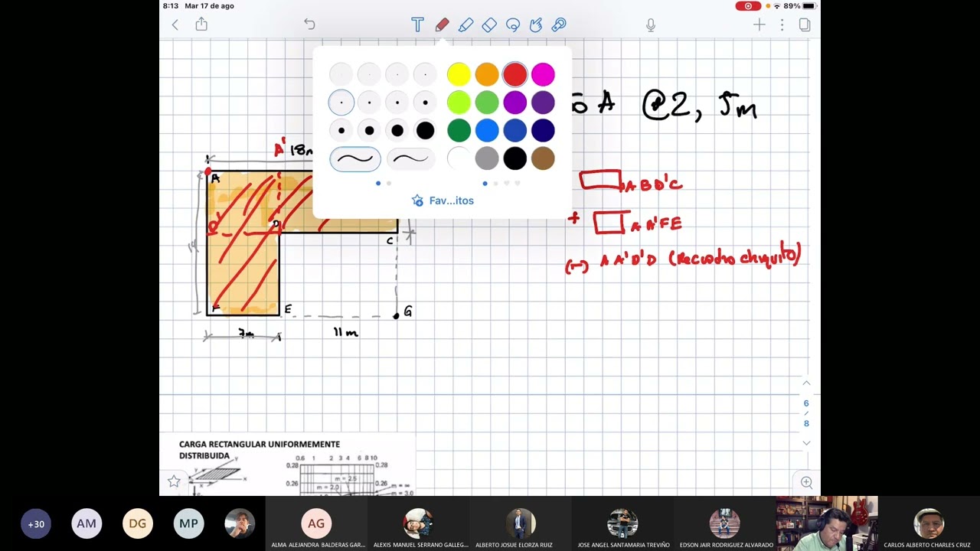Select the second wavy line style
The image size is (980, 551).
[x=411, y=158]
